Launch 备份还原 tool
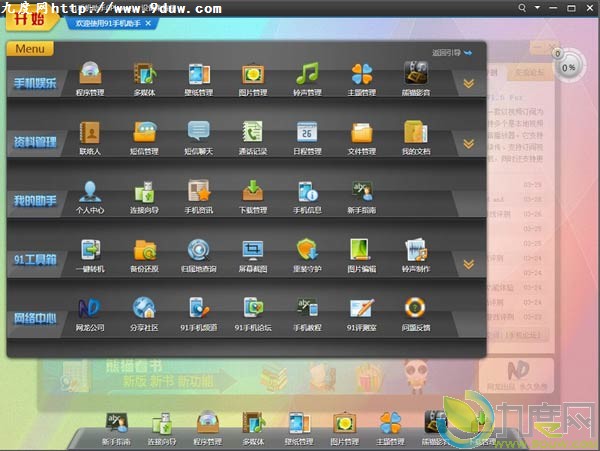This screenshot has height=451, width=600. click(x=144, y=256)
